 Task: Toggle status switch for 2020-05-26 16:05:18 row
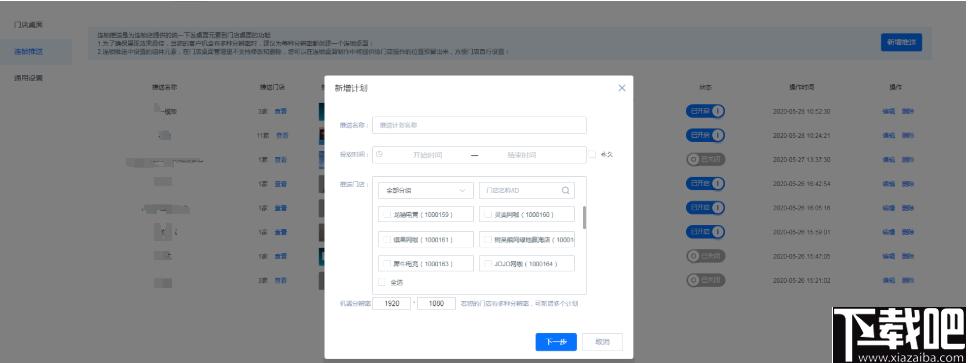tap(705, 207)
